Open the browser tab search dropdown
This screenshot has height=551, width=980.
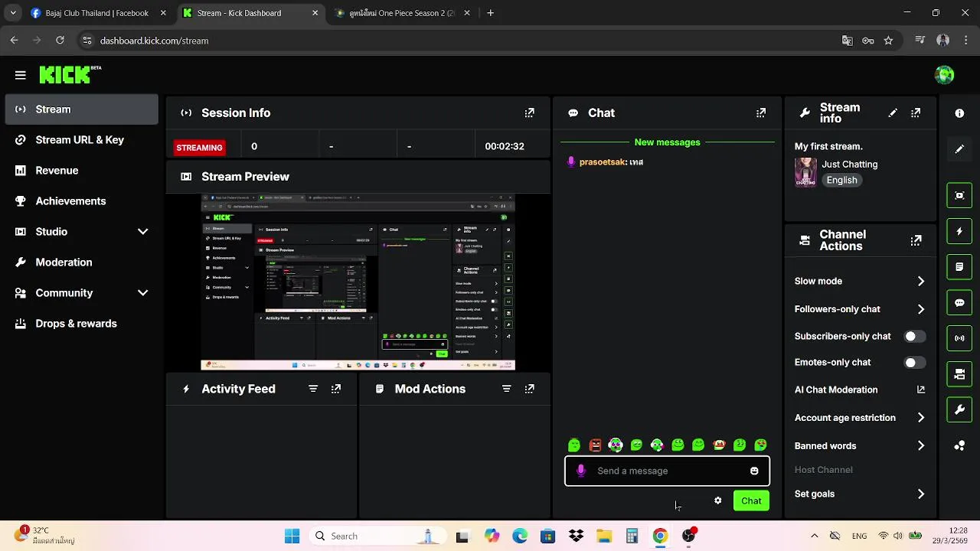click(13, 13)
